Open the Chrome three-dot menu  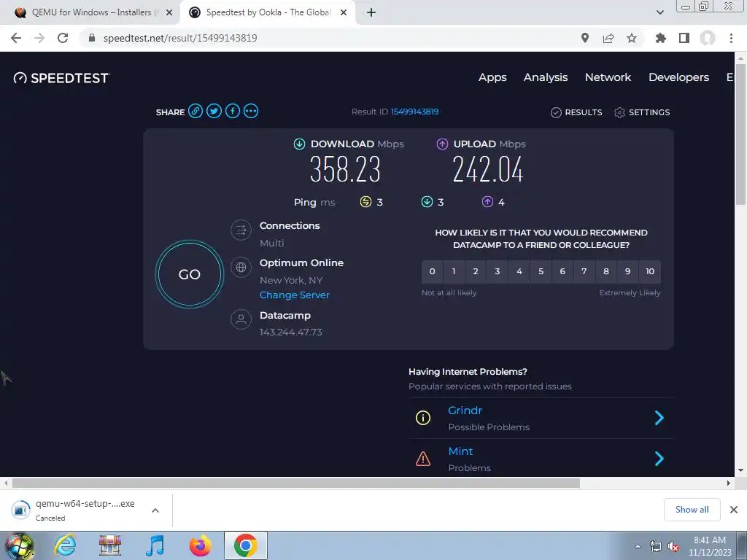[x=731, y=38]
